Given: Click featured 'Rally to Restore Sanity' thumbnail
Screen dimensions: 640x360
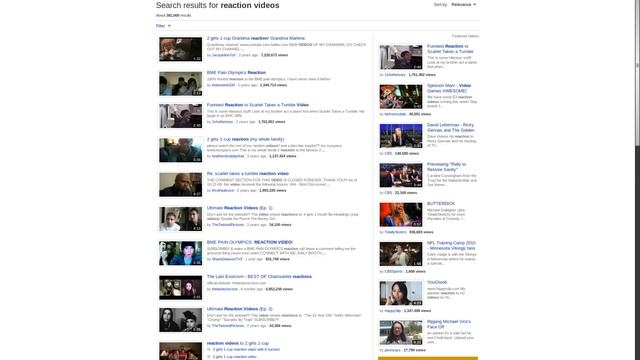Looking at the screenshot, I should click(x=401, y=176).
